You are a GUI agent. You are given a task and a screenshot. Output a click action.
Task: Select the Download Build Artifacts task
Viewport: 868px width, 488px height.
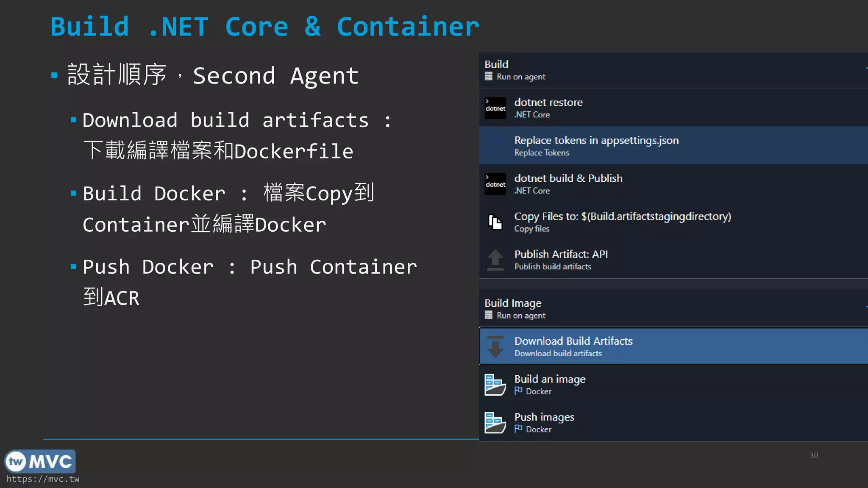[x=673, y=346]
